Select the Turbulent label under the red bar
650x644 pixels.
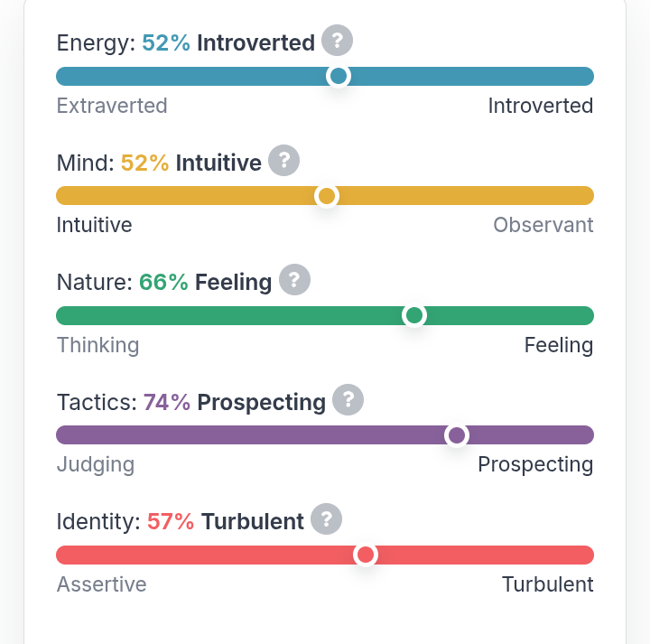548,584
